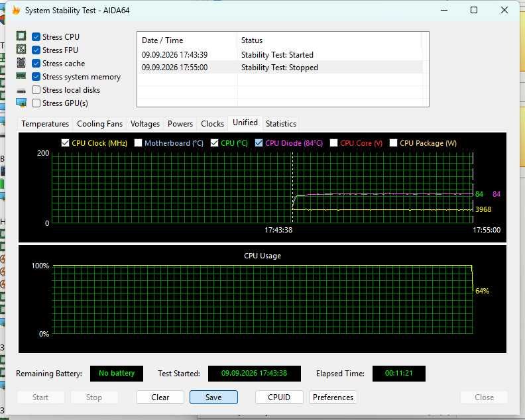The width and height of the screenshot is (525, 420).
Task: Click the No battery status field
Action: click(x=117, y=374)
